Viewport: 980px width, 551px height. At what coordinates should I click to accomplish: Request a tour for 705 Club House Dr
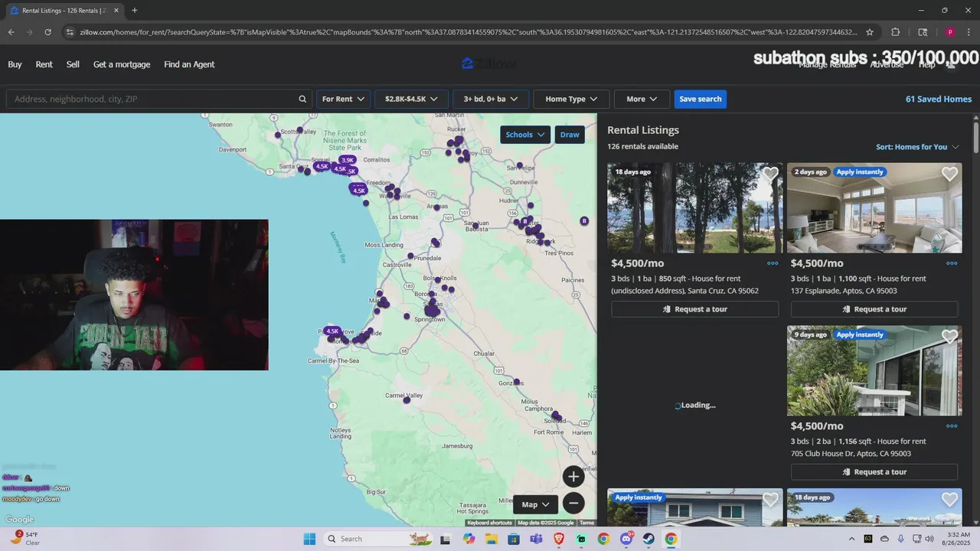(x=874, y=472)
